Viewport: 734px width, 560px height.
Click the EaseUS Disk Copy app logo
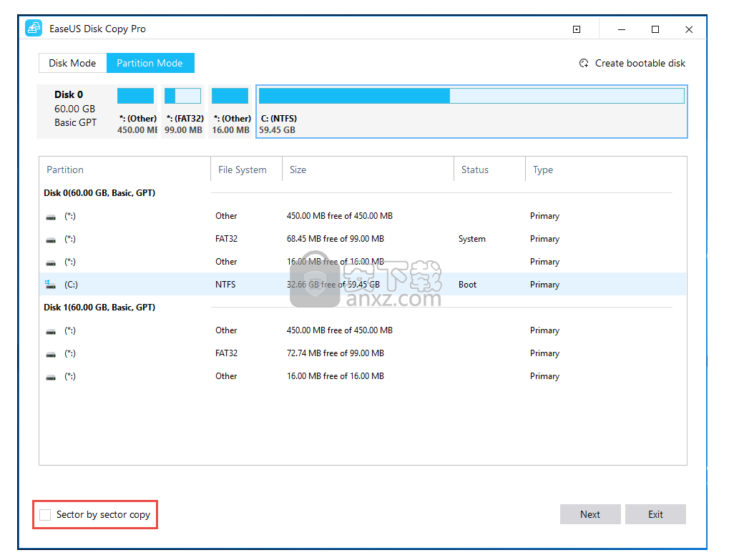tap(34, 28)
